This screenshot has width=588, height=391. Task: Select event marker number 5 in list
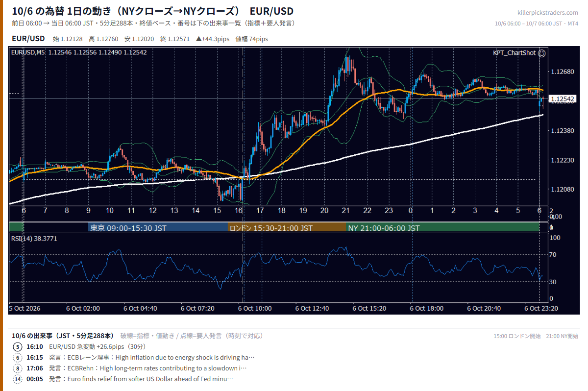(x=18, y=347)
